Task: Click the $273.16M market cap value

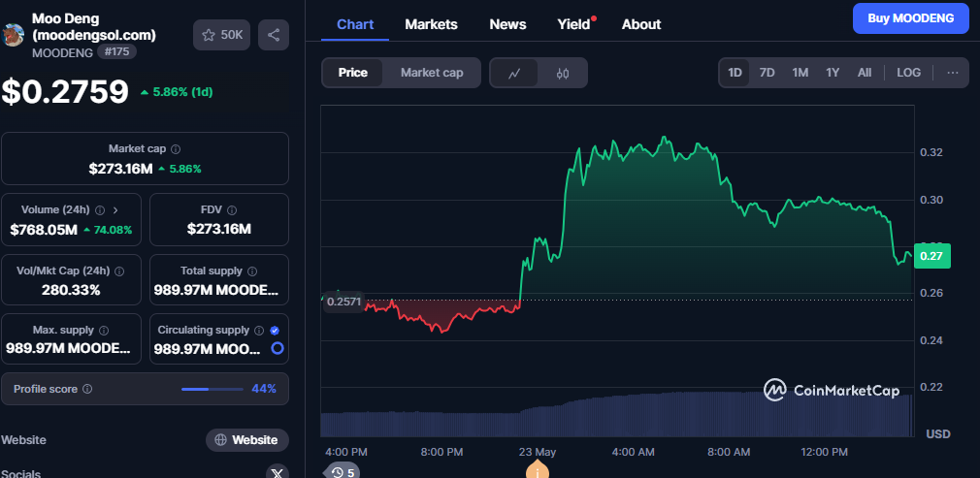Action: [120, 169]
